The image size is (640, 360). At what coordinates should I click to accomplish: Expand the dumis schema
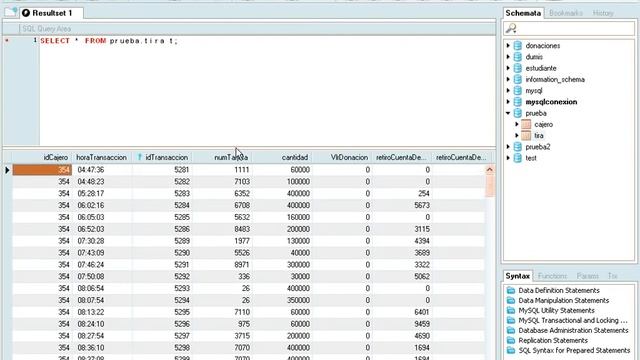click(x=508, y=57)
